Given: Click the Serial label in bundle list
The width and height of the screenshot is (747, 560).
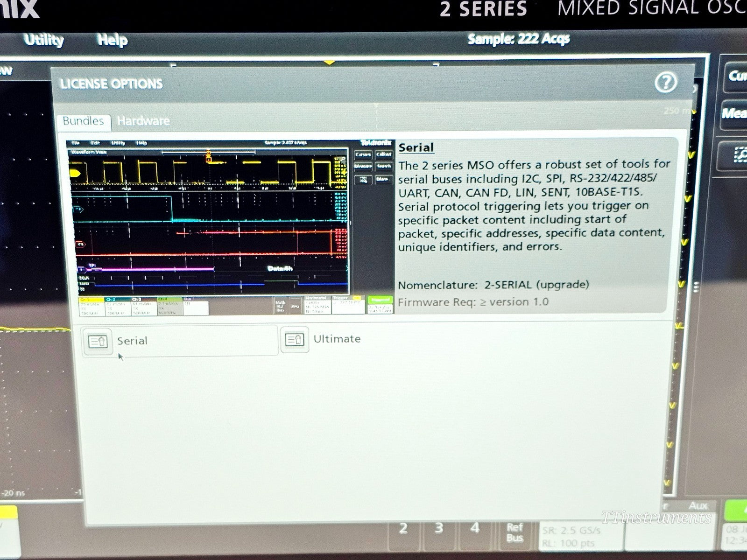Looking at the screenshot, I should point(132,341).
